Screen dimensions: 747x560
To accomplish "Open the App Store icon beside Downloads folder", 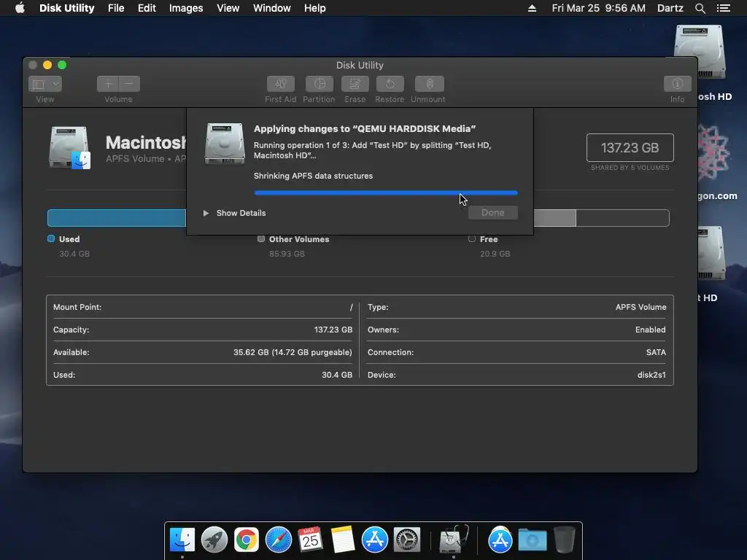I will click(x=500, y=540).
